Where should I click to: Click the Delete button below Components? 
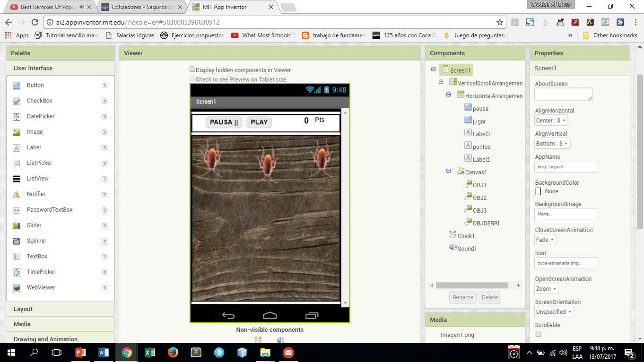click(x=489, y=297)
